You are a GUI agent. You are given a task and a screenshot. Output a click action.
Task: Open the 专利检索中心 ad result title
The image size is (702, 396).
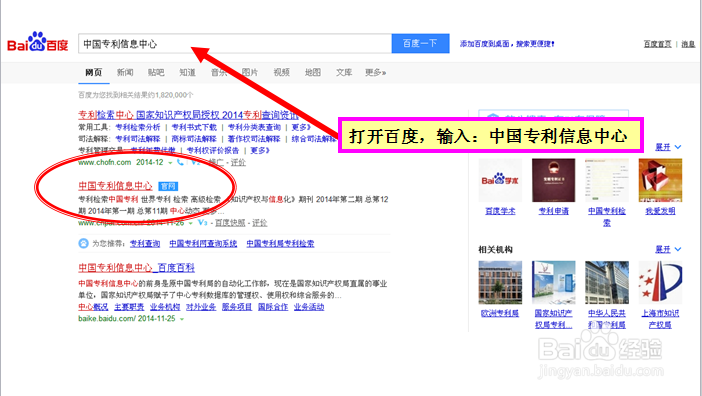coord(188,115)
